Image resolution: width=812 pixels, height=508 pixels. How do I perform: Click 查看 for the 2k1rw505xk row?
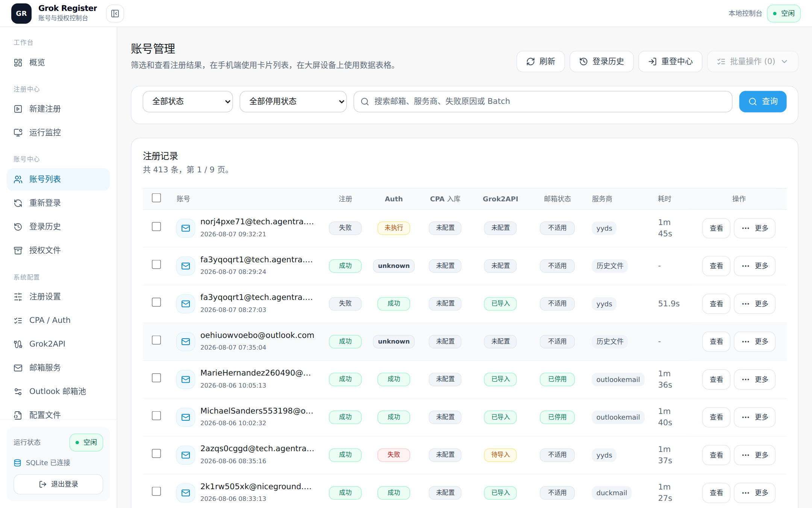[x=716, y=493]
